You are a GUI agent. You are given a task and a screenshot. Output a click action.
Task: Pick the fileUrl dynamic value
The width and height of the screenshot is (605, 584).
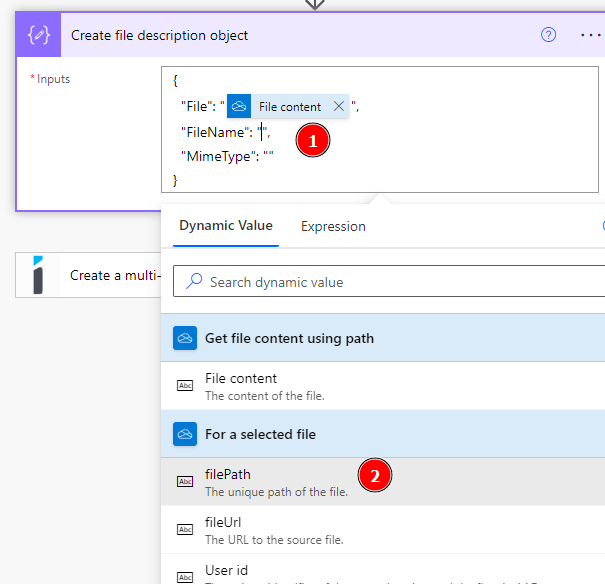click(223, 523)
